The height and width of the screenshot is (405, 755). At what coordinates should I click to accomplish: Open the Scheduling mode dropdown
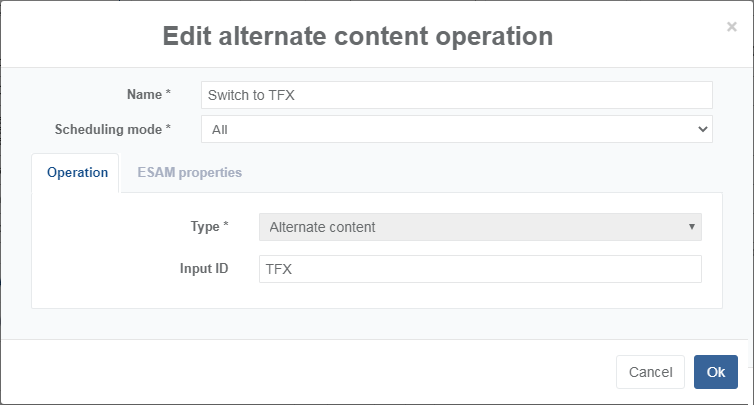456,129
